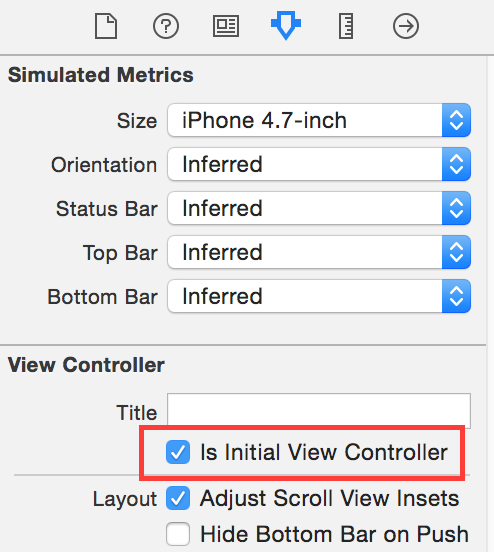494x552 pixels.
Task: Select the Attributes inspector icon
Action: (x=286, y=25)
